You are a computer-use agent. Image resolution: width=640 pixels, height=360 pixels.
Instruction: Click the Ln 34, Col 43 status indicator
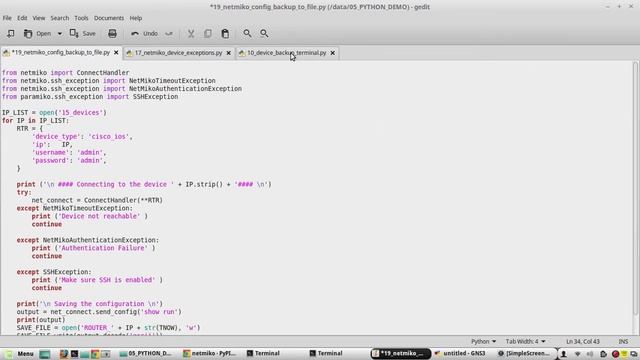pos(582,341)
